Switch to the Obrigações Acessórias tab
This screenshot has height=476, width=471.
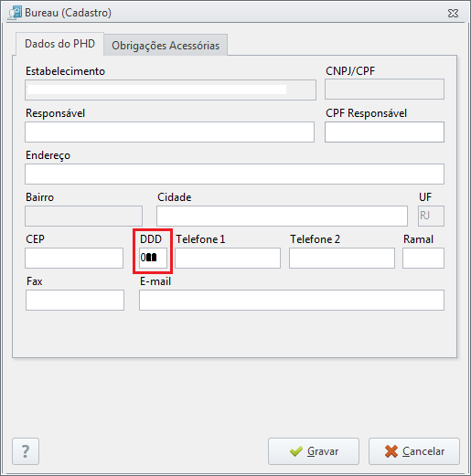pos(166,46)
